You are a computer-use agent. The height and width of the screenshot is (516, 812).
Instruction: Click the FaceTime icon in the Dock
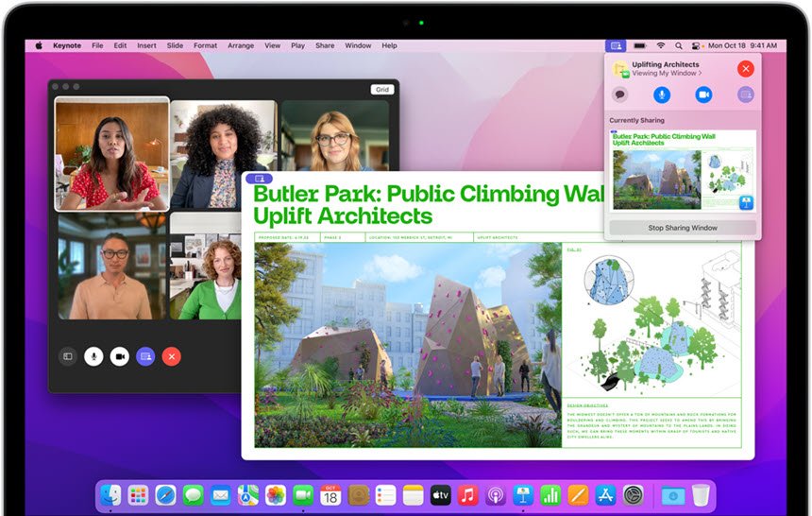tap(303, 496)
